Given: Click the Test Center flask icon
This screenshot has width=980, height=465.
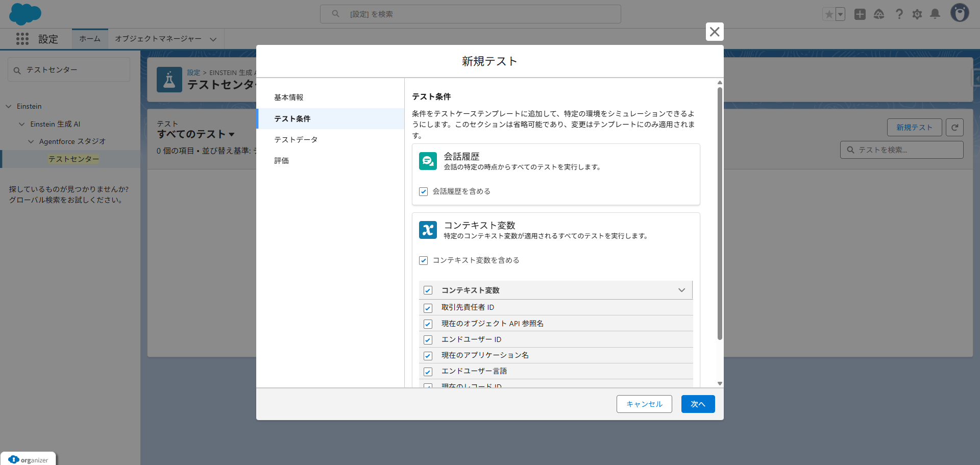Looking at the screenshot, I should (169, 80).
